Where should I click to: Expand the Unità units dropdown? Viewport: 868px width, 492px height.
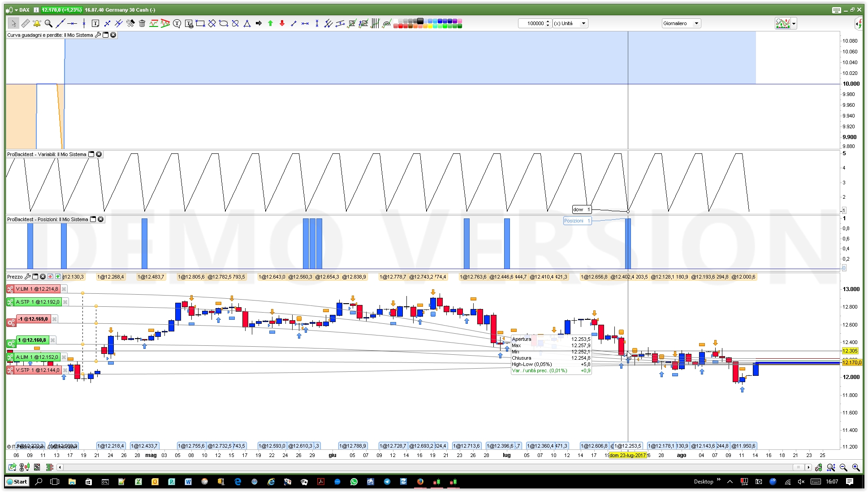(x=583, y=23)
